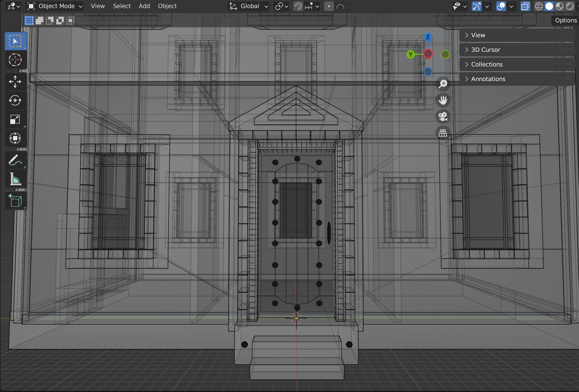This screenshot has height=392, width=579.
Task: Expand the Collections panel
Action: point(487,64)
